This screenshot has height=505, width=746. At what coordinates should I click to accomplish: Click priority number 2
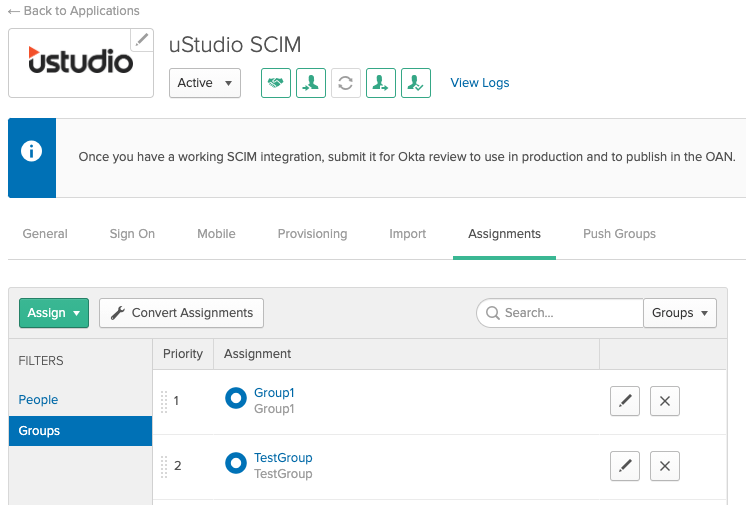pos(177,465)
